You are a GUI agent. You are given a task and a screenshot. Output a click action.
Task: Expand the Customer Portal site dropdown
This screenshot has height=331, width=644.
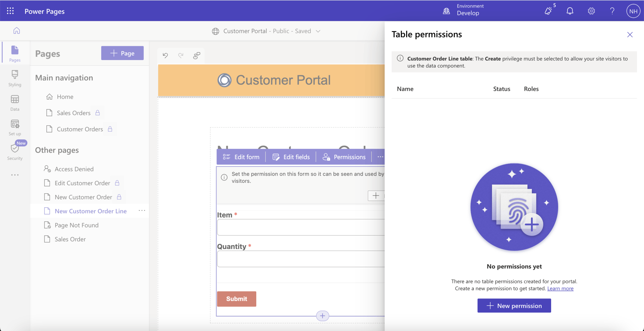(318, 31)
